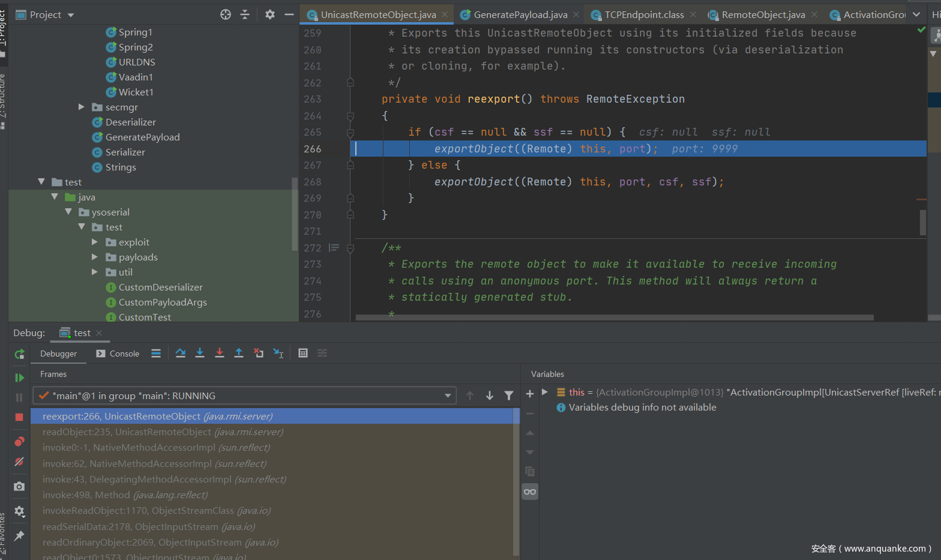The height and width of the screenshot is (560, 941).
Task: Select the readObject:235 stack frame
Action: pyautogui.click(x=163, y=432)
